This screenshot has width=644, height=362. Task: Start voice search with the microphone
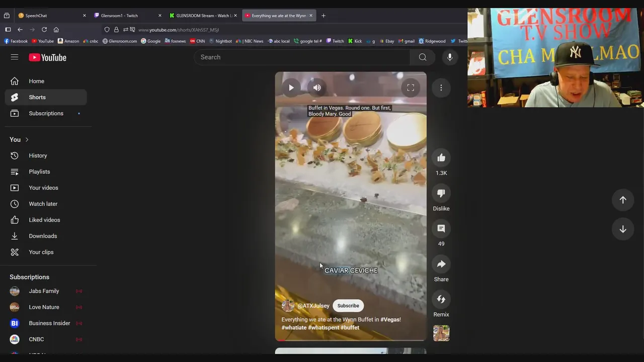tap(450, 57)
